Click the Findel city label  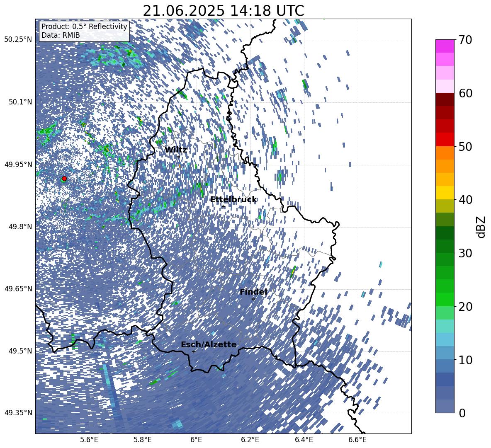[x=253, y=292]
